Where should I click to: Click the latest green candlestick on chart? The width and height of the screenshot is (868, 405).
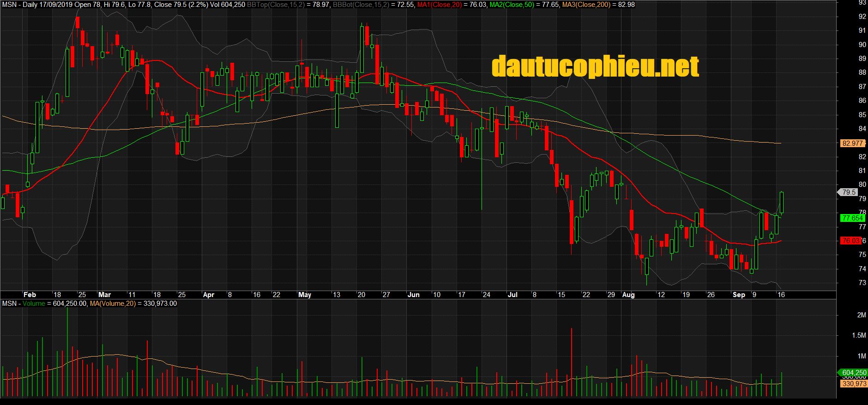(782, 202)
